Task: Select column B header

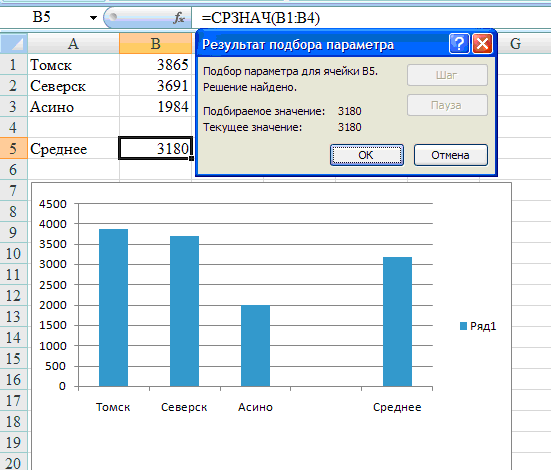Action: coord(155,44)
